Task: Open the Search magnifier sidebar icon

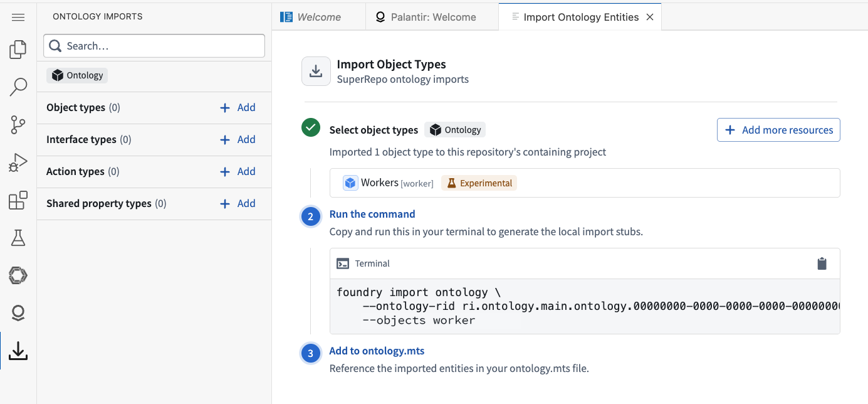Action: pos(18,87)
